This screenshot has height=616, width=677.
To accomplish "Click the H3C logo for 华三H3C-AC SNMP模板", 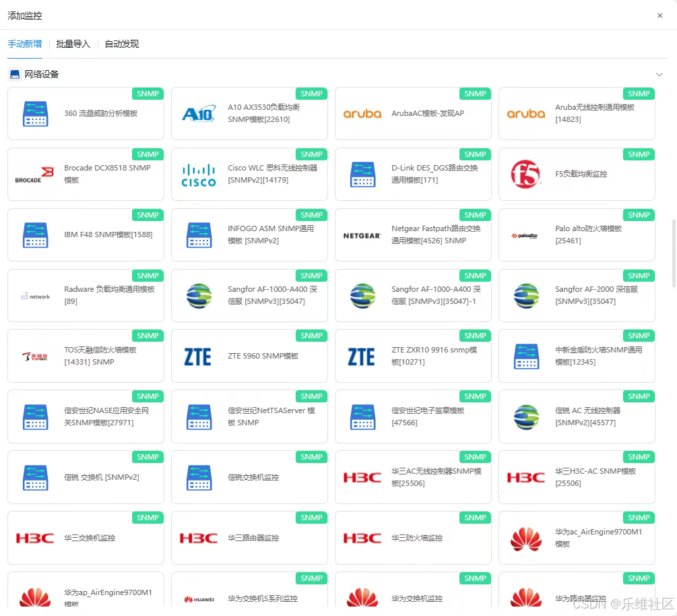I will tap(526, 477).
